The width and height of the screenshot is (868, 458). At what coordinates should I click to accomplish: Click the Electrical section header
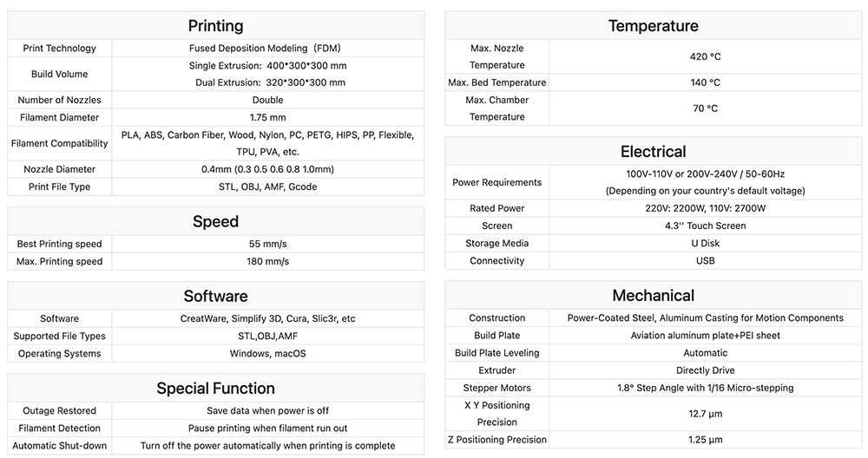(654, 152)
